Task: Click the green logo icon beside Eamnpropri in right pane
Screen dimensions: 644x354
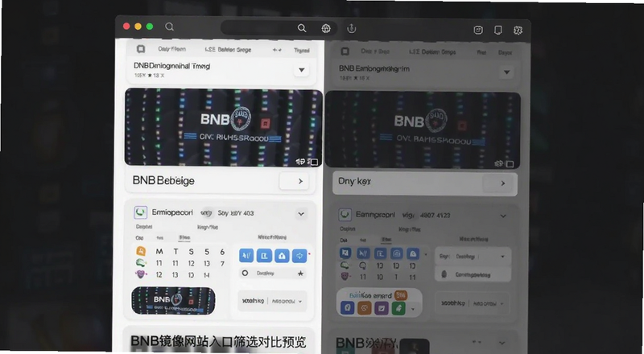Action: point(345,215)
